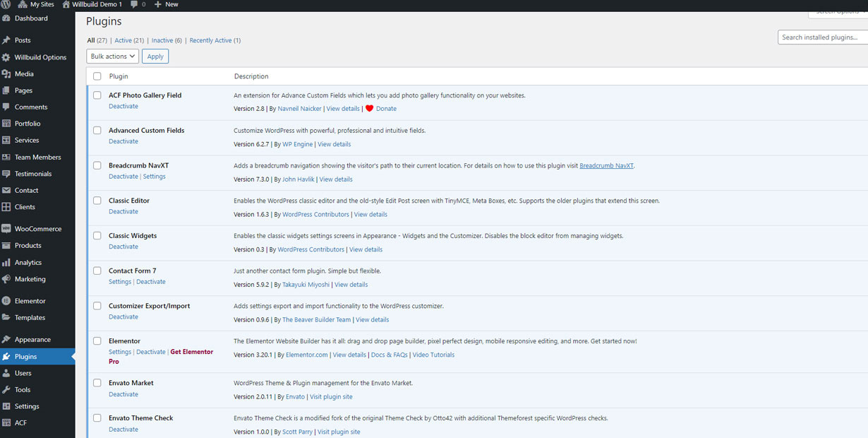The height and width of the screenshot is (438, 868).
Task: Open Appearance in the sidebar menu
Action: tap(32, 340)
